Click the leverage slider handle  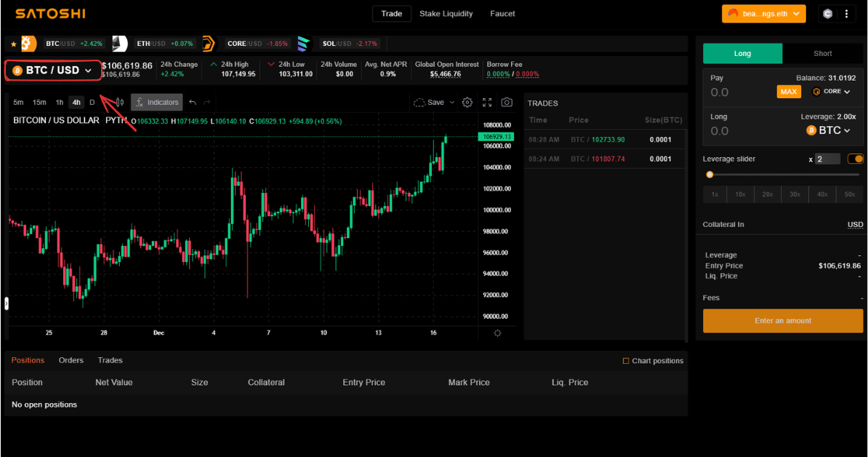710,175
